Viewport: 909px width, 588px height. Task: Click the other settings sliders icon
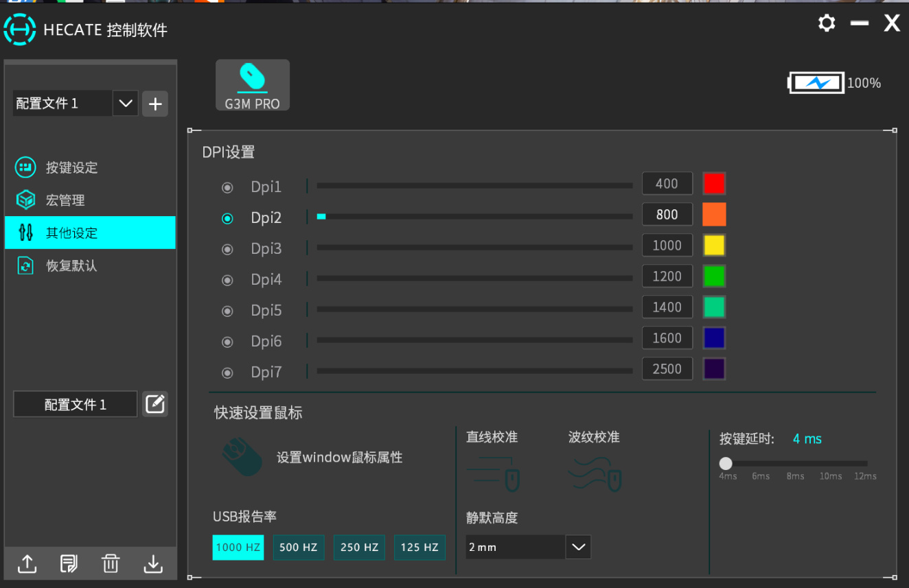coord(25,233)
